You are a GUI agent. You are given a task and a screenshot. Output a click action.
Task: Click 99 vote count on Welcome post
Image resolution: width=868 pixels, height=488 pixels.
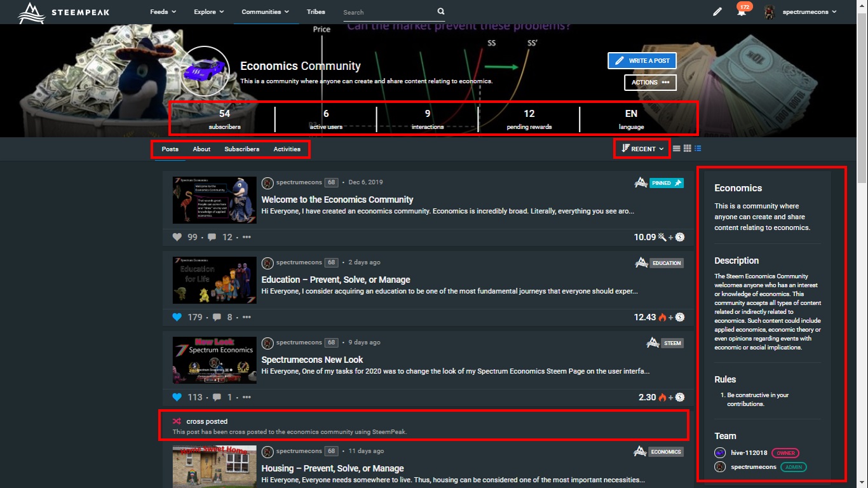click(193, 237)
